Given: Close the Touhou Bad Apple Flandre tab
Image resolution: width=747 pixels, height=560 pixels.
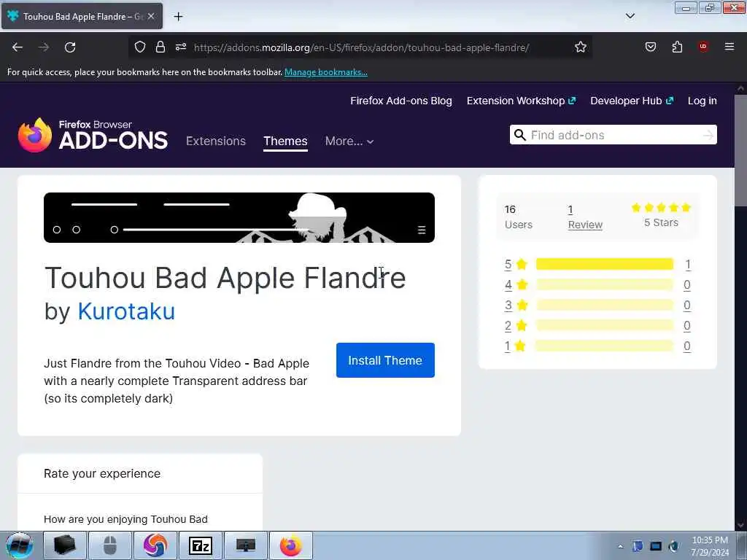Looking at the screenshot, I should pyautogui.click(x=151, y=16).
